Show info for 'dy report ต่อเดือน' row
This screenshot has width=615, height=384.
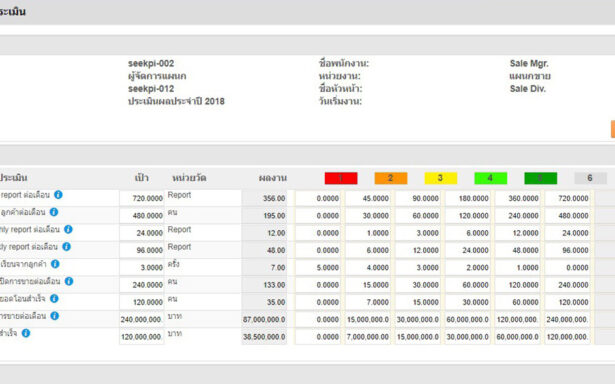(x=66, y=246)
